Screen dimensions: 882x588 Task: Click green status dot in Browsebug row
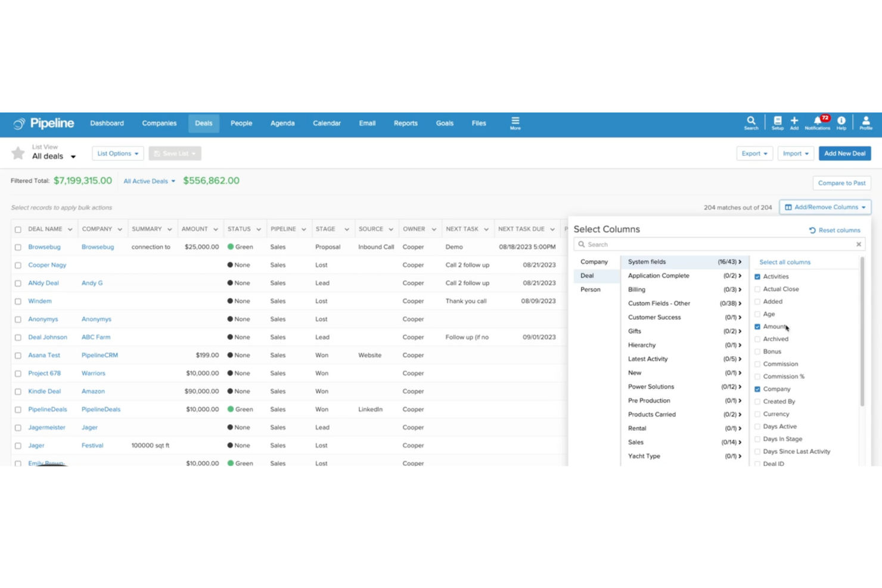pos(231,247)
